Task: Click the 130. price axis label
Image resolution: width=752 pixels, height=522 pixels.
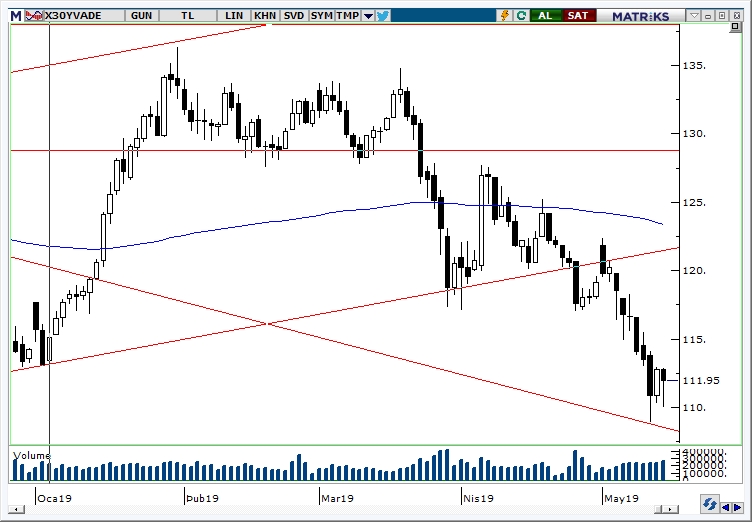Action: coord(694,133)
